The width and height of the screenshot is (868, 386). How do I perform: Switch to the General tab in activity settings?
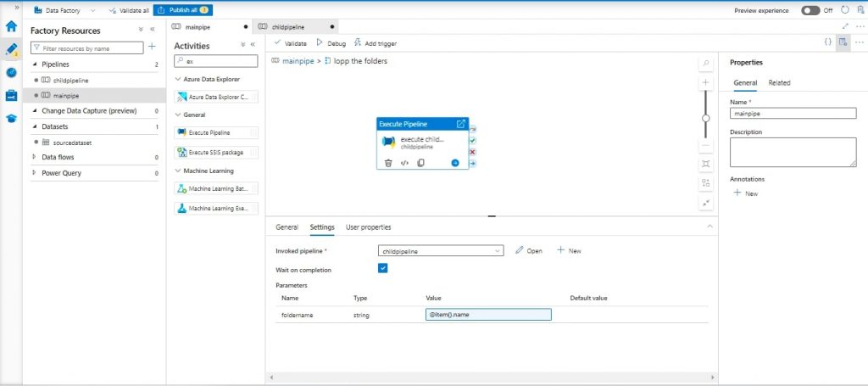[x=287, y=227]
